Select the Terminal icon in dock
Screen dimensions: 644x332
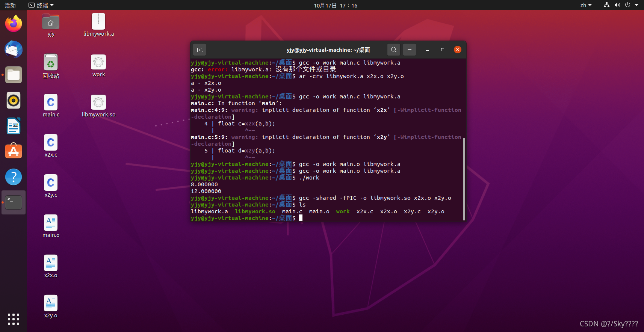[x=14, y=202]
